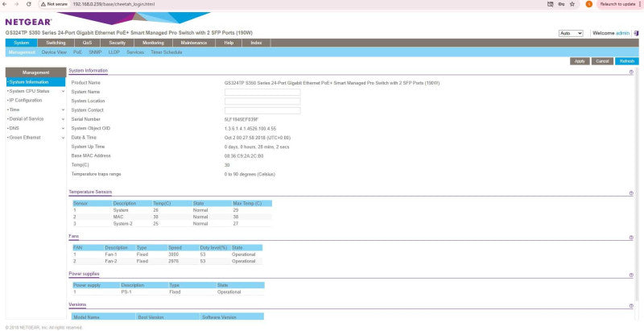Click PS-1 power supply description
Viewport: 644px width, 331px height.
point(126,292)
